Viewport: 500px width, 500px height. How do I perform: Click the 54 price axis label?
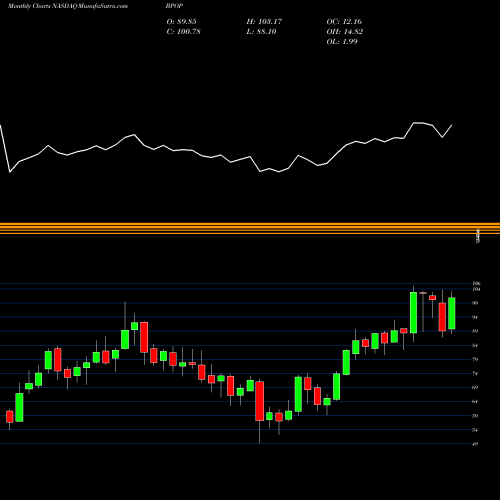(x=475, y=430)
